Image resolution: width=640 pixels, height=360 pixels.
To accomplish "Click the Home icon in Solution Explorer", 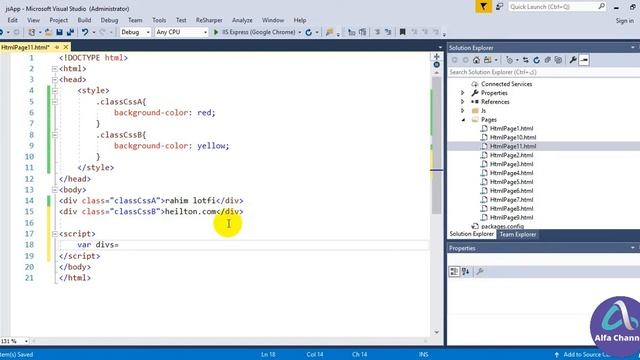I will click(x=476, y=60).
